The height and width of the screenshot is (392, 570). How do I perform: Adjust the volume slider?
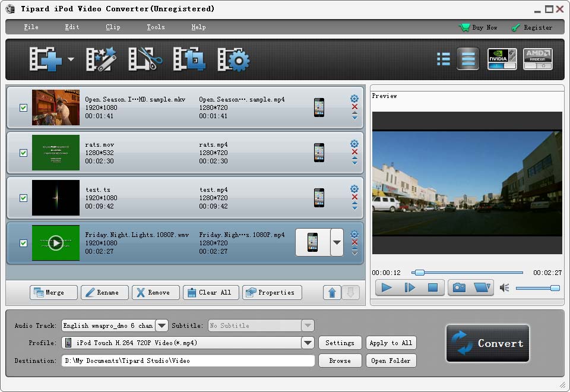[538, 288]
